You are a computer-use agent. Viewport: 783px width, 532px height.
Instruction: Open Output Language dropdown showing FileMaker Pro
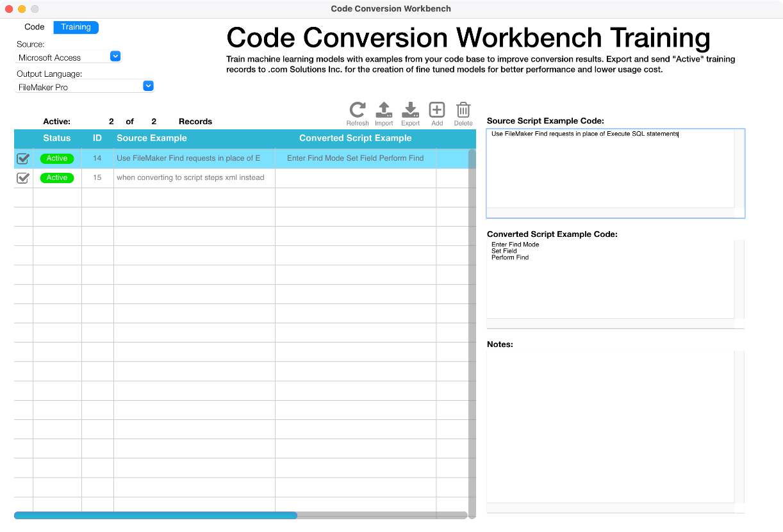pyautogui.click(x=148, y=86)
